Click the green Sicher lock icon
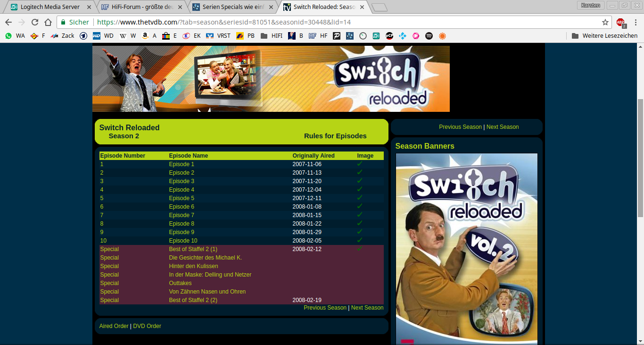Screen dimensions: 644x345 (x=64, y=22)
